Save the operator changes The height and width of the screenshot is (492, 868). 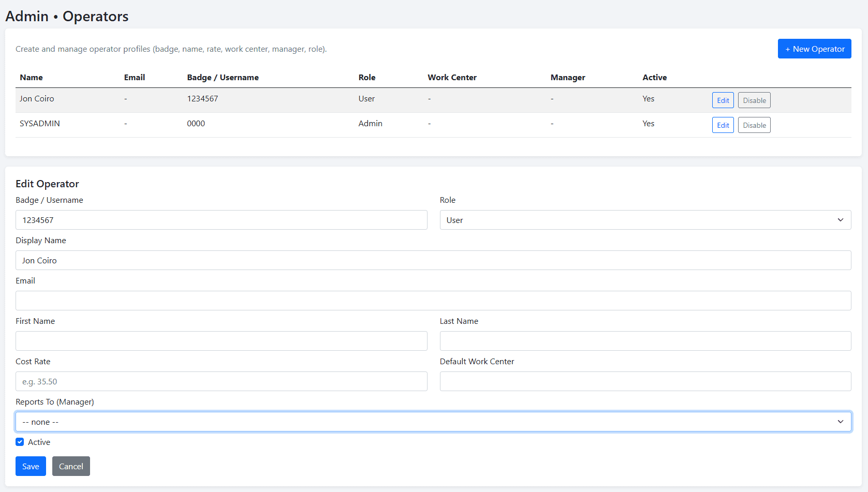pos(31,466)
